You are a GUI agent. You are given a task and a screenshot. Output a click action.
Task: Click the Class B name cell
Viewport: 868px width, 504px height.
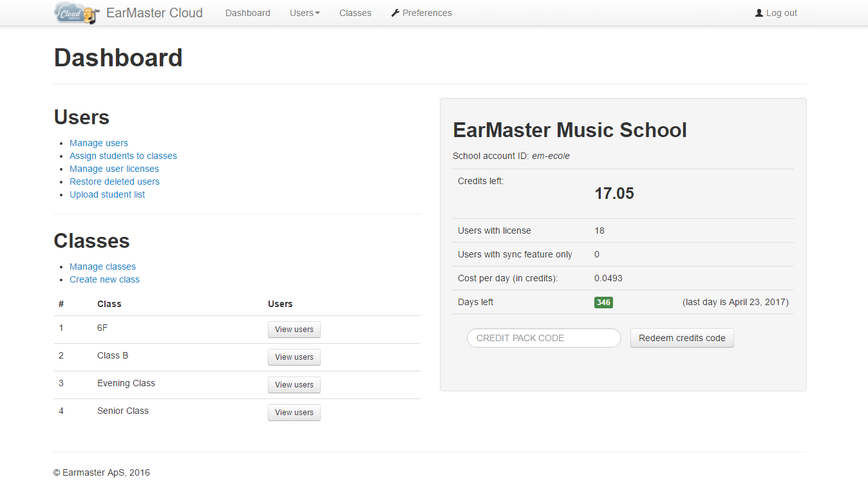point(113,355)
